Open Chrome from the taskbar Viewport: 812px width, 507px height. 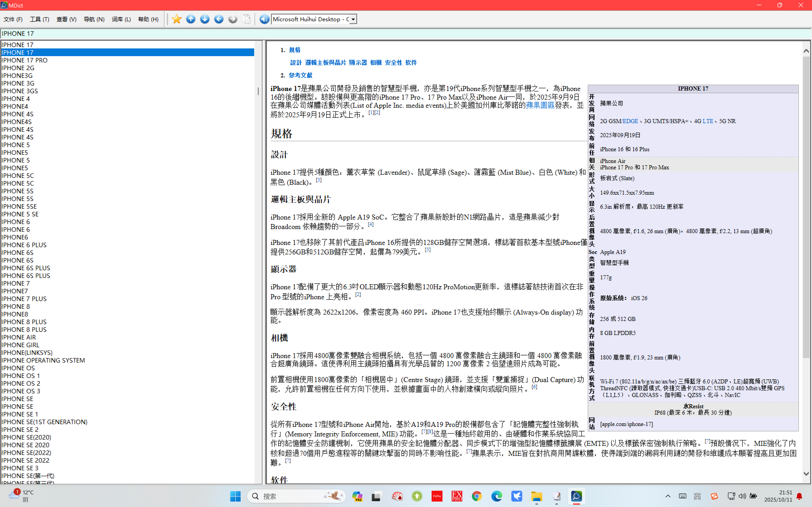pos(476,496)
